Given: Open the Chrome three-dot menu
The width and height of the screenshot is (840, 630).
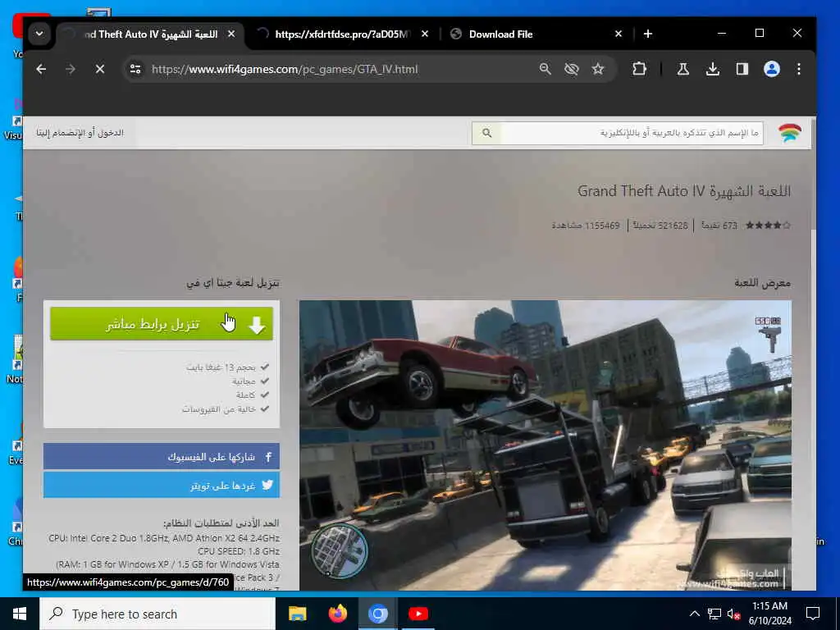Looking at the screenshot, I should coord(799,69).
